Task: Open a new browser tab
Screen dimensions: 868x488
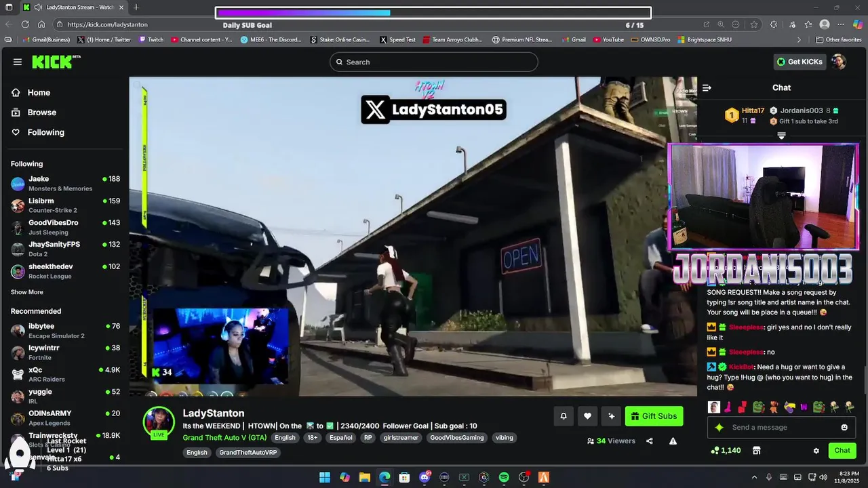Action: pos(136,7)
